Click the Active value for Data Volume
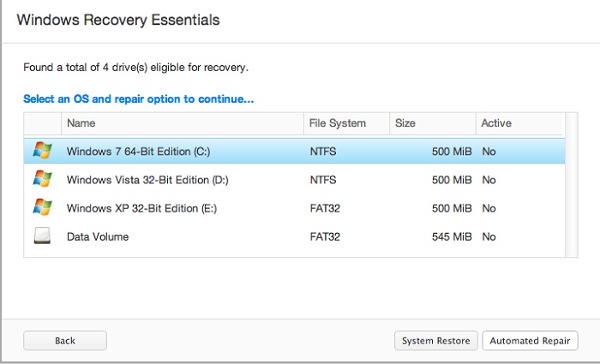Image resolution: width=600 pixels, height=364 pixels. click(489, 236)
